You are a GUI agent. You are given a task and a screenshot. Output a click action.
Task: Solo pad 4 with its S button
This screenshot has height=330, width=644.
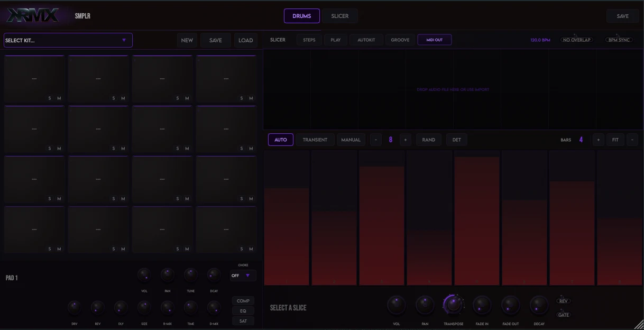coord(242,98)
